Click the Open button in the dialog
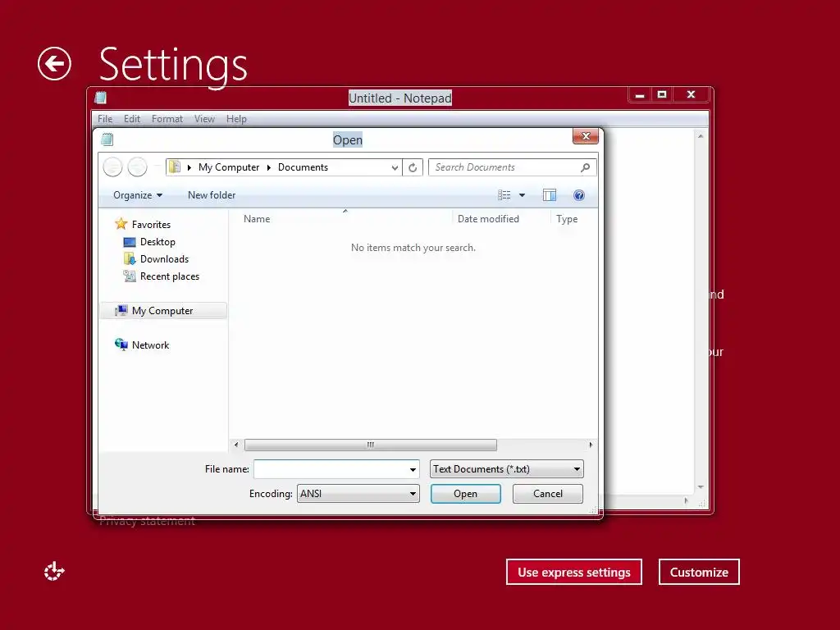 pos(466,493)
